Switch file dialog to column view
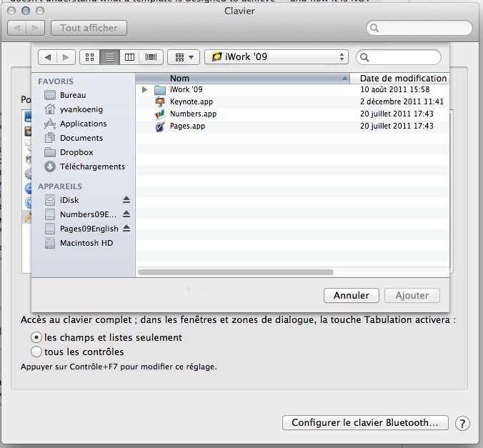The height and width of the screenshot is (448, 483). [x=129, y=57]
